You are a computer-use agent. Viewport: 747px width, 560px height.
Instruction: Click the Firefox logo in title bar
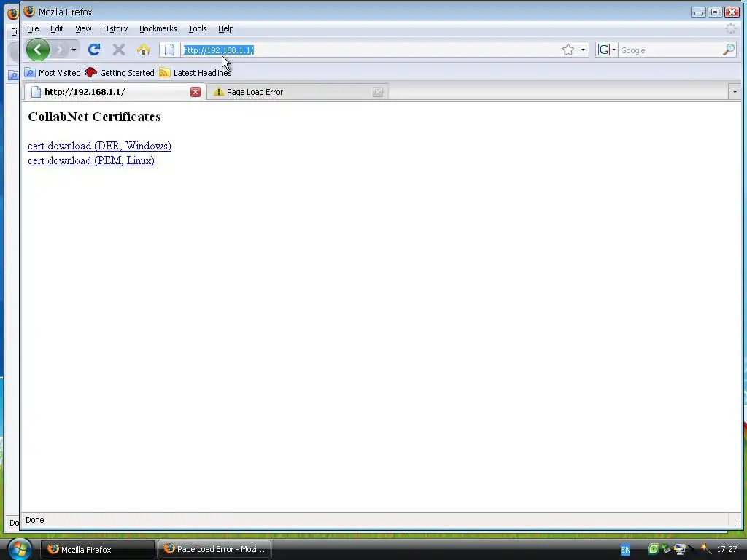click(x=29, y=12)
